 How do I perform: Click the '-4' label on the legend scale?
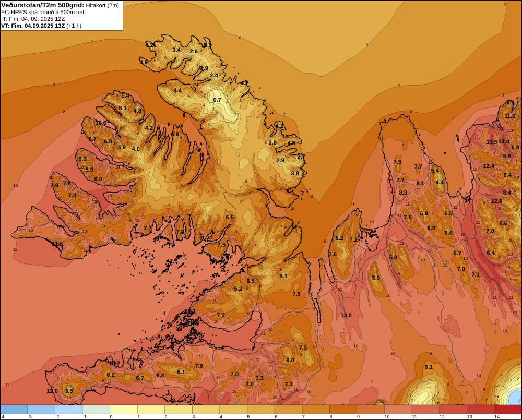tap(2, 417)
